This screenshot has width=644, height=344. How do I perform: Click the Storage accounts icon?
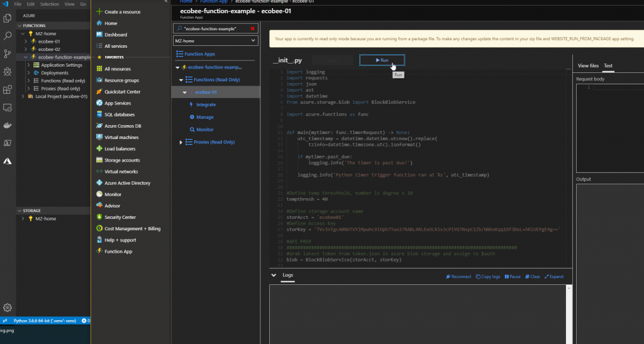(x=99, y=160)
